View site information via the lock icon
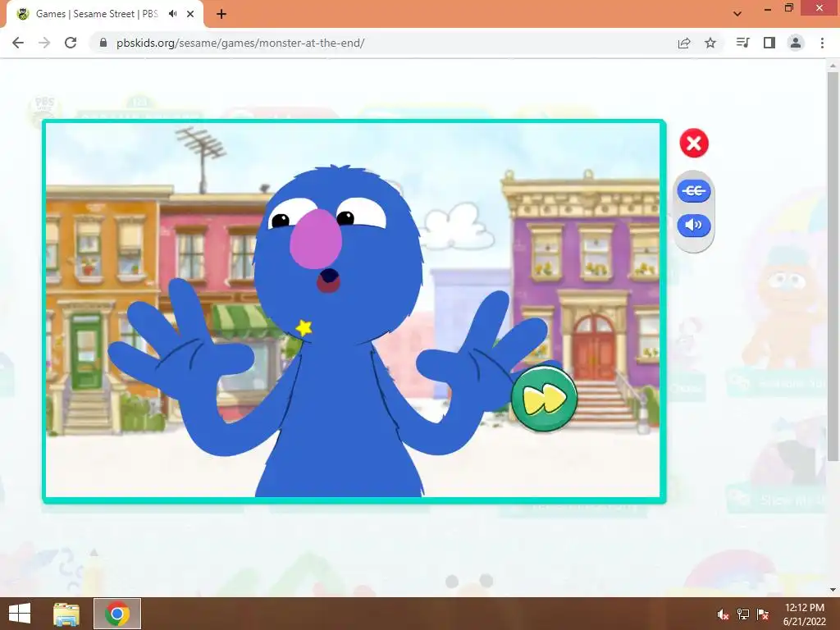The height and width of the screenshot is (630, 840). [x=103, y=43]
